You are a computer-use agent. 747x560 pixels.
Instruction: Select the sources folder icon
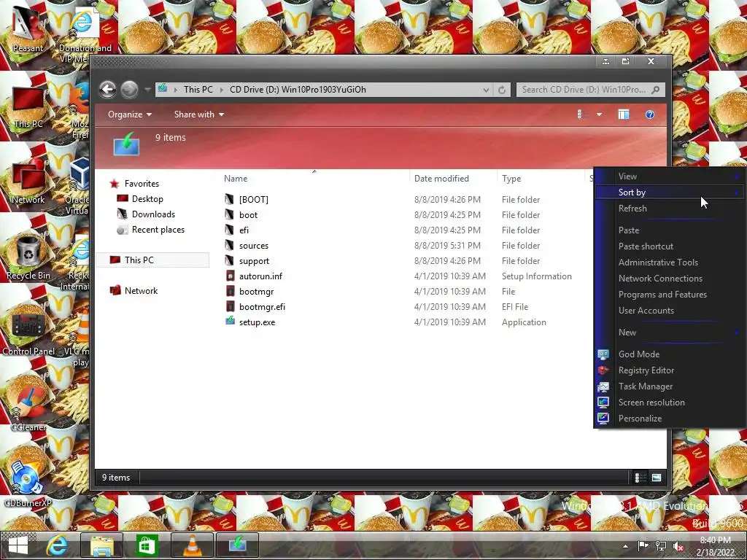[x=230, y=245]
